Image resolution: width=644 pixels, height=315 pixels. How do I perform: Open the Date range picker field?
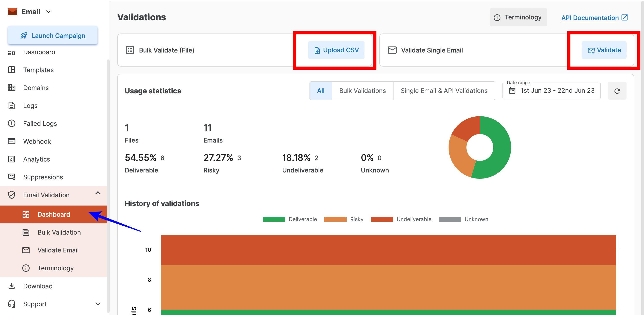coord(551,90)
